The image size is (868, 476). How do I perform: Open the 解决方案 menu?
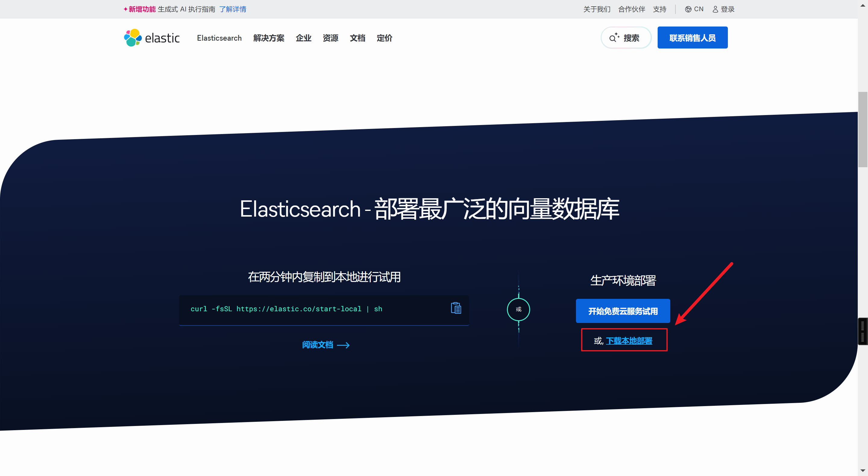point(269,38)
